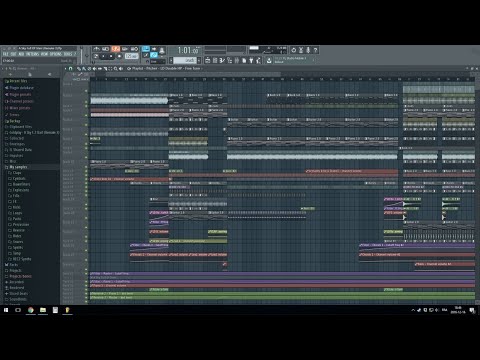Toggle the Playlist magnet snap button

(x=71, y=69)
